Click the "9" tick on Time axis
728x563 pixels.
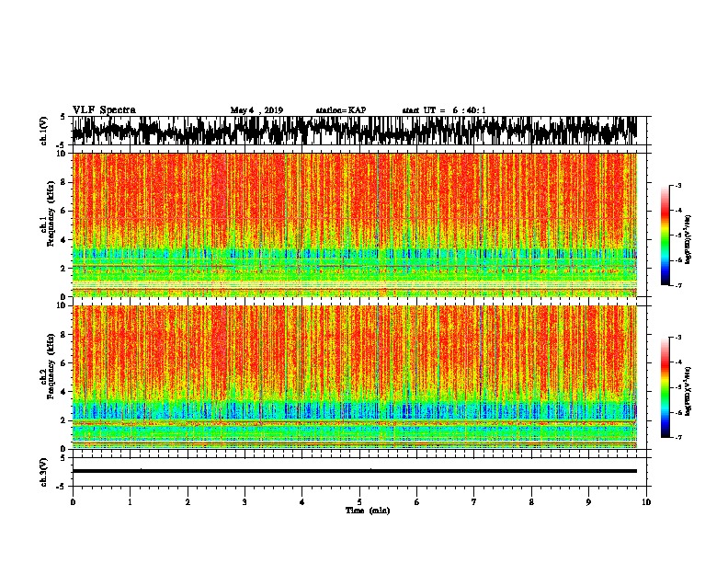[588, 502]
